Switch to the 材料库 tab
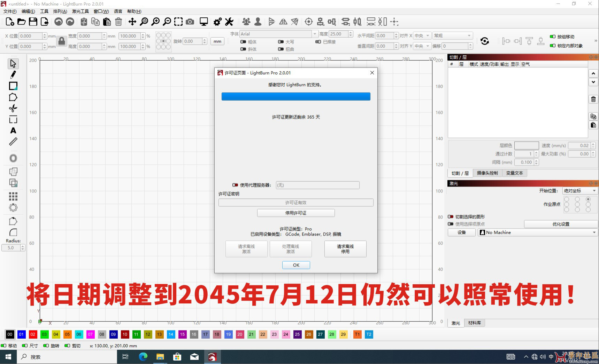 474,323
